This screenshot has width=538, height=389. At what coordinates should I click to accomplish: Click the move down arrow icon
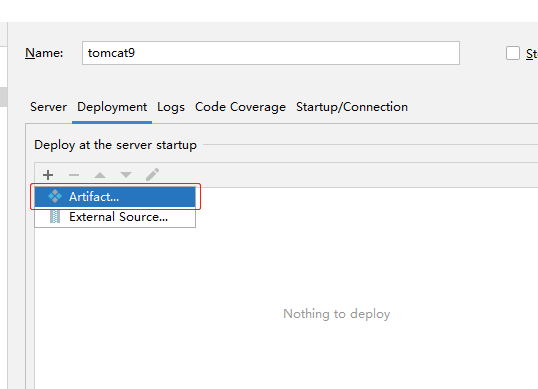(x=126, y=175)
